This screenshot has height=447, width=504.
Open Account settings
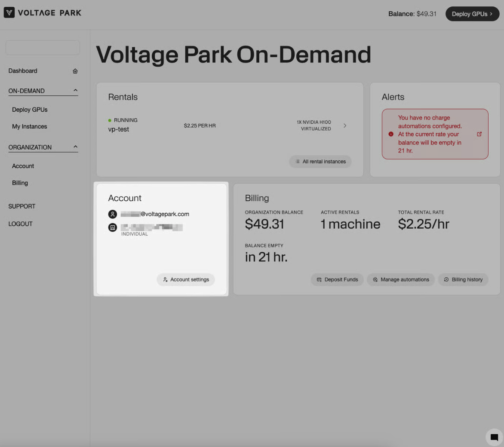tap(186, 279)
